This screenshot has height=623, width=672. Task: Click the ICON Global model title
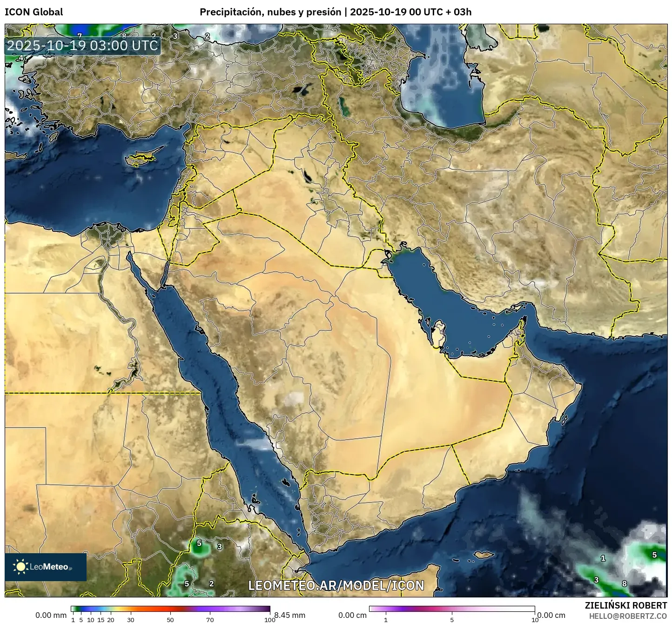[34, 12]
